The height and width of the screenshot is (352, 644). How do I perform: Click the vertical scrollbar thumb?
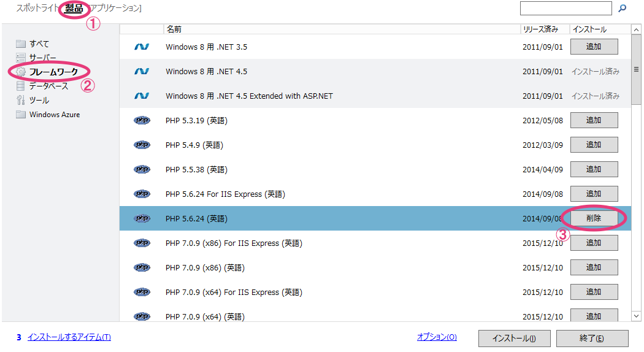coord(636,69)
